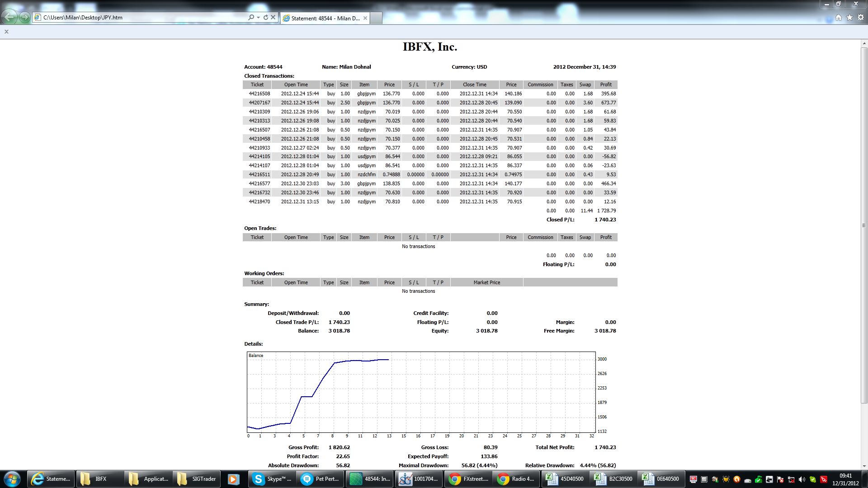
Task: Open the address bar autocomplete dropdown arrow
Action: (x=258, y=18)
